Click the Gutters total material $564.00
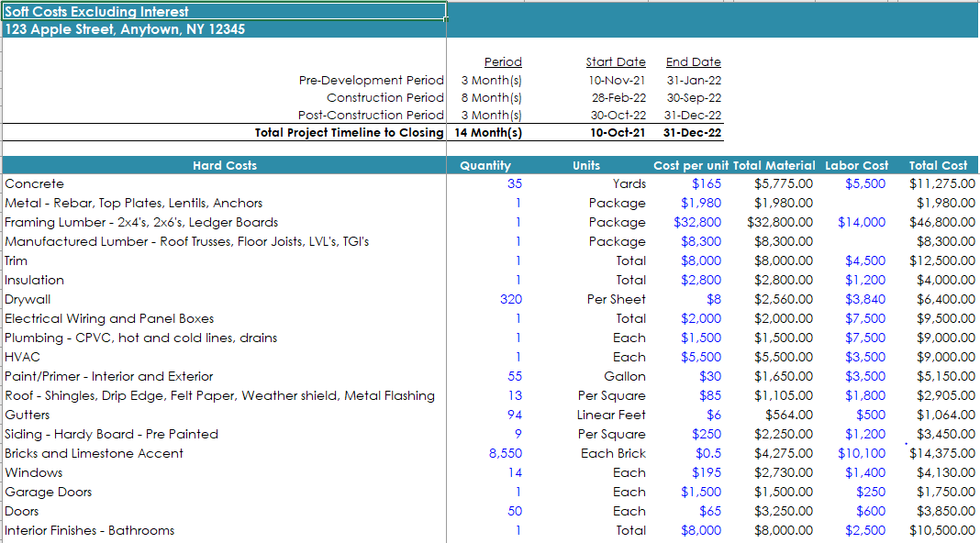 (789, 415)
